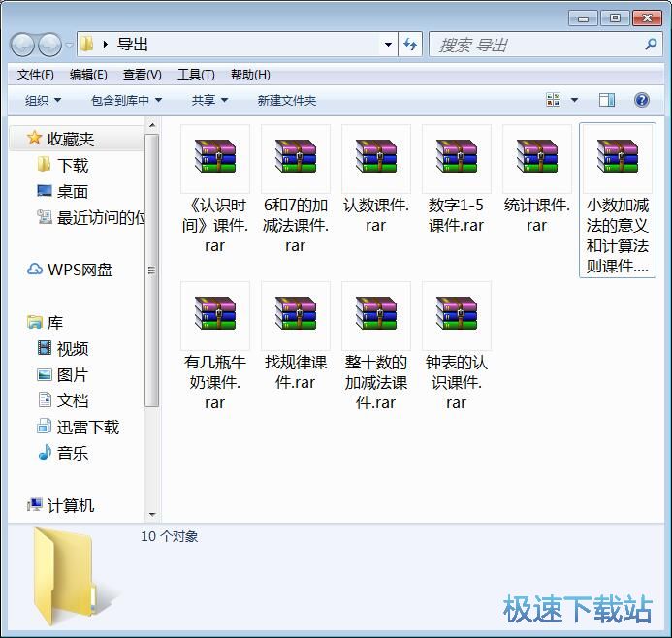Maximize the 导出 window
The height and width of the screenshot is (638, 672).
[615, 18]
